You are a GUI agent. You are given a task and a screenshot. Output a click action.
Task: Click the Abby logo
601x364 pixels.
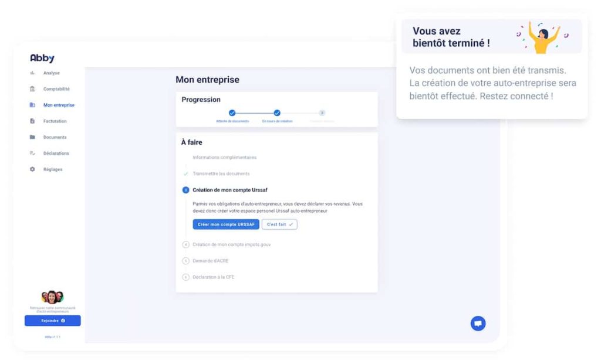click(x=42, y=58)
